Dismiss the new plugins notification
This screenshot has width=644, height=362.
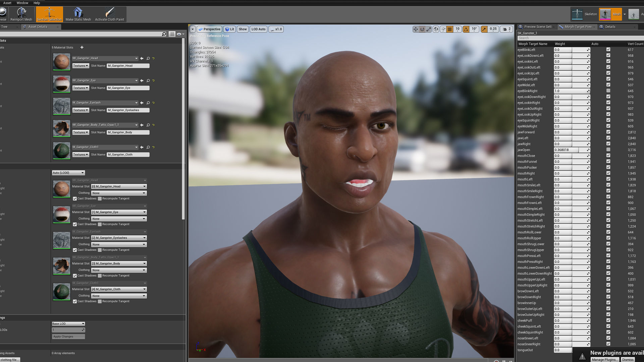pyautogui.click(x=628, y=359)
